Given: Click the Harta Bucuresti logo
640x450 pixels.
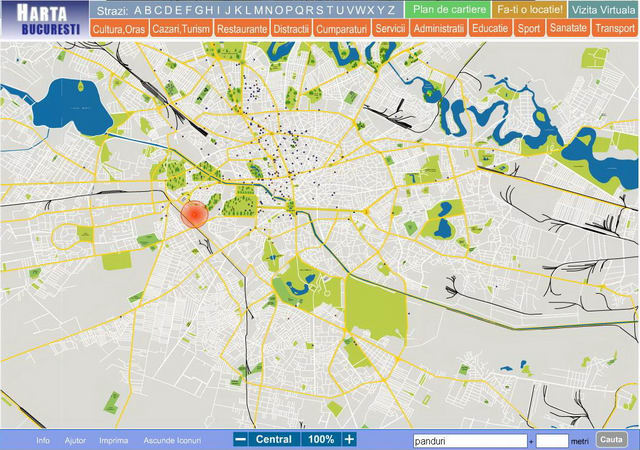Looking at the screenshot, I should click(x=42, y=19).
